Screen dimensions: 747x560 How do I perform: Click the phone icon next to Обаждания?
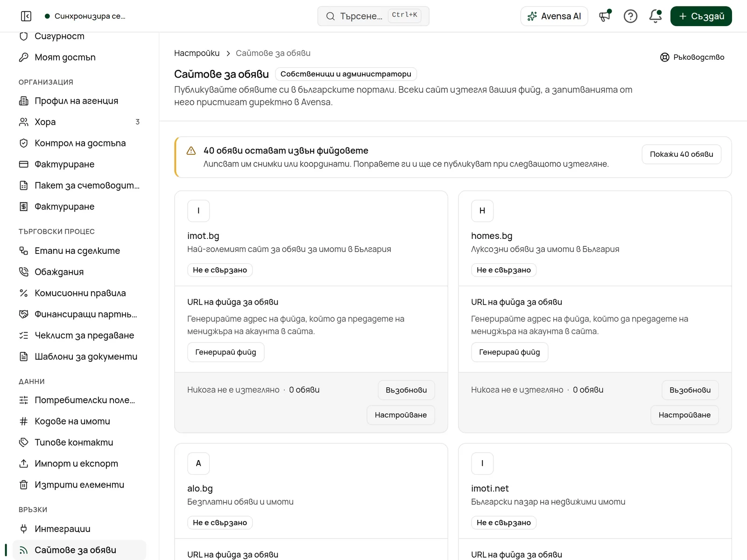click(x=24, y=272)
